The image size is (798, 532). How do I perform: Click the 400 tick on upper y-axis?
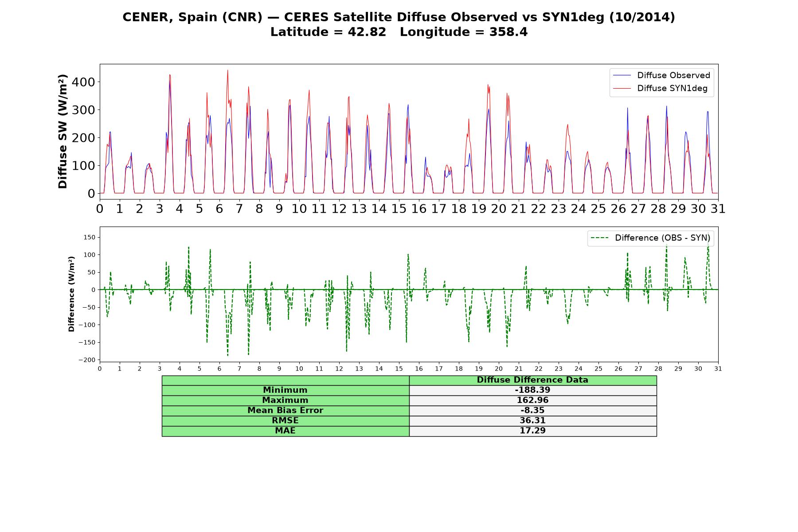pos(86,82)
